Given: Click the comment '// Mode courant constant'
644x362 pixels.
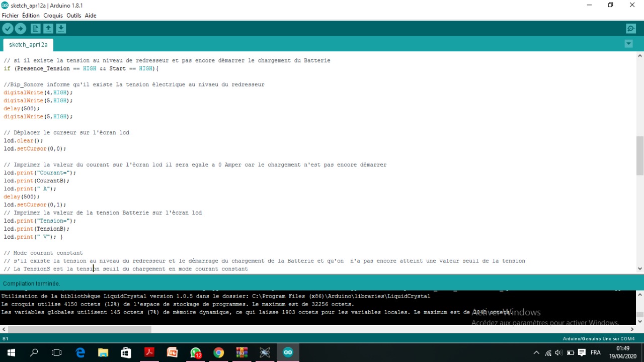Looking at the screenshot, I should (43, 253).
